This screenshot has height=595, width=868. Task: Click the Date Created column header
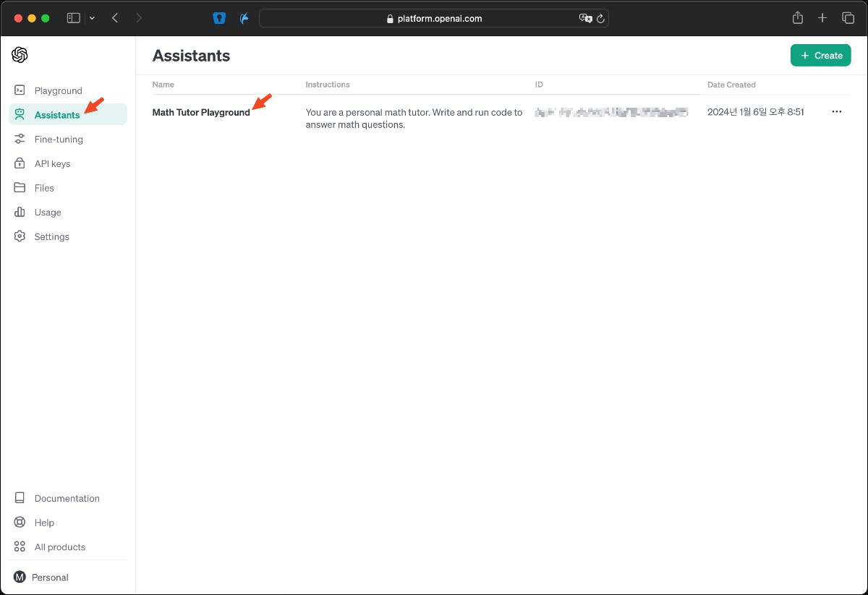coord(731,85)
